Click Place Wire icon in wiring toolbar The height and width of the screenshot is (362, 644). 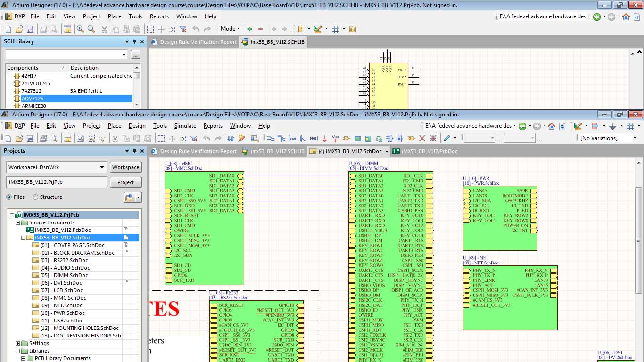click(270, 139)
